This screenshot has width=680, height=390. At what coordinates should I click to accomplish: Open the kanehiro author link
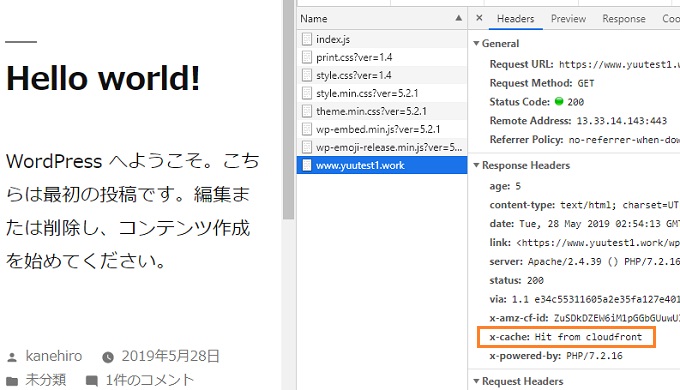[54, 356]
